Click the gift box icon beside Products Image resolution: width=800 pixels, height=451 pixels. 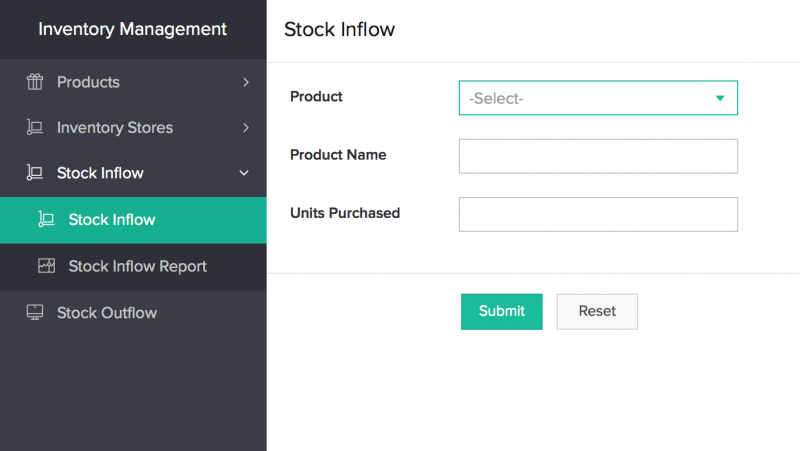[x=35, y=82]
